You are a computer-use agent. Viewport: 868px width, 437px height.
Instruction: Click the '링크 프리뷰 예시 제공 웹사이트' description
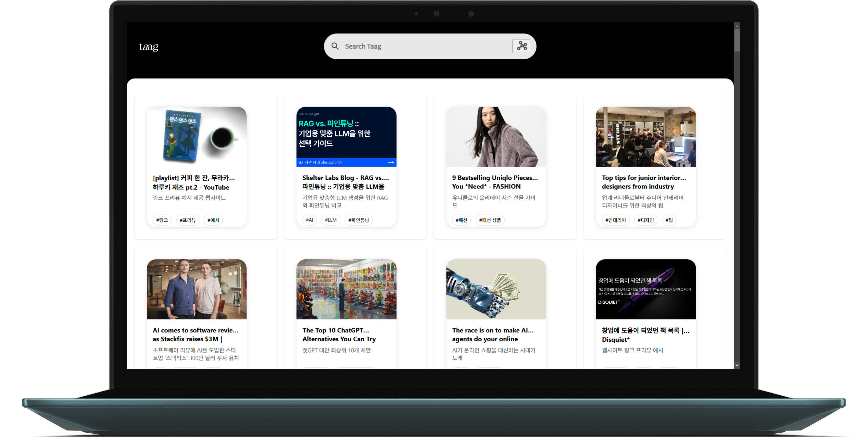(189, 198)
